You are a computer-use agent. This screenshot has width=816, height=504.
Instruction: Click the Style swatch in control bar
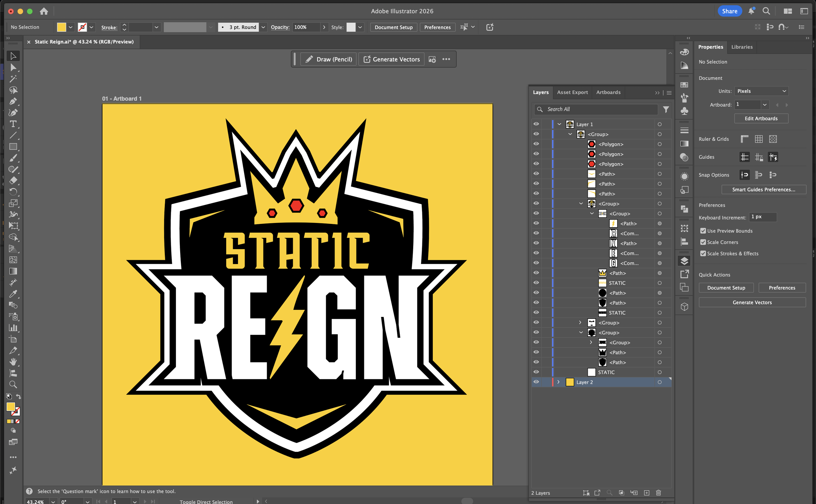click(351, 27)
